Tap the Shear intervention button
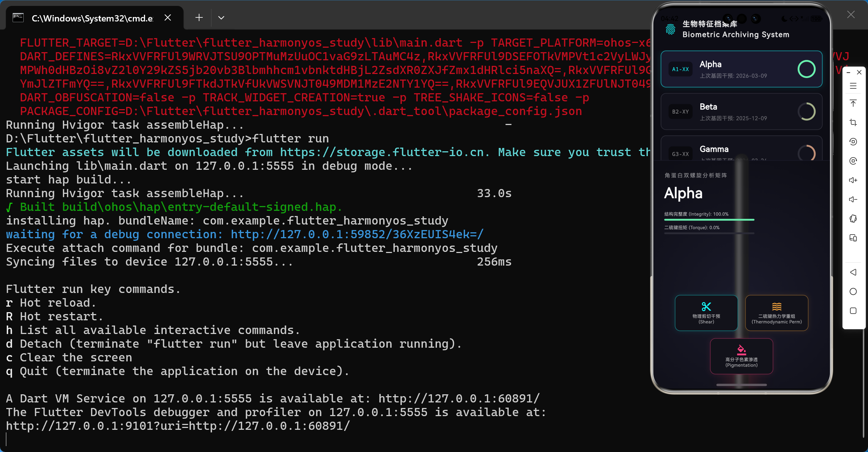Image resolution: width=868 pixels, height=452 pixels. tap(706, 313)
